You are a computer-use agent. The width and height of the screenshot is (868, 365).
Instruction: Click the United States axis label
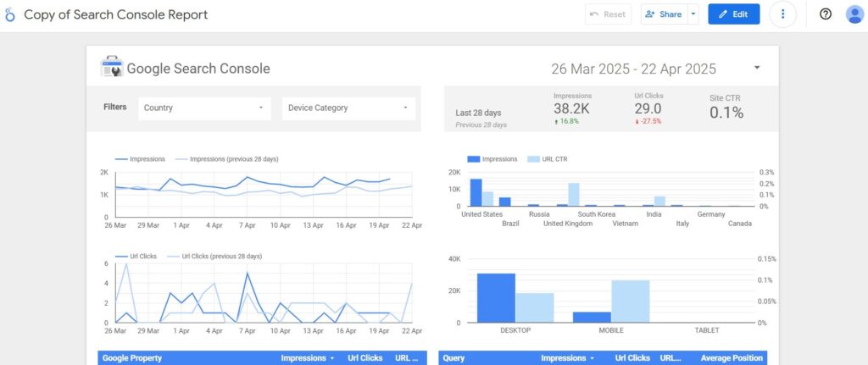[x=482, y=214]
